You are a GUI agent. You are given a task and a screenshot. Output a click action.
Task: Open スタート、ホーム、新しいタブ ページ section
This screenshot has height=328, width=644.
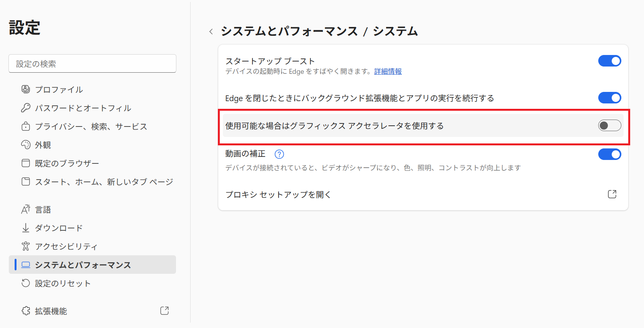pos(104,182)
